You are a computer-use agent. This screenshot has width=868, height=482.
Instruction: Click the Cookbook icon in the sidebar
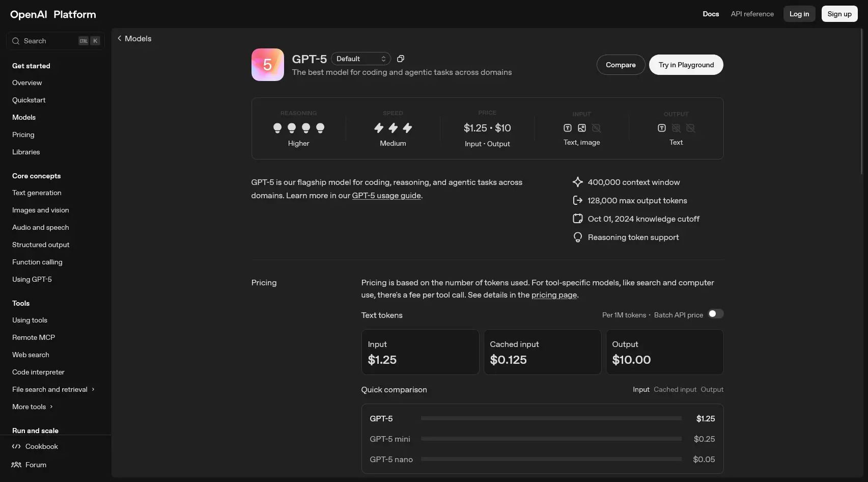pyautogui.click(x=15, y=446)
